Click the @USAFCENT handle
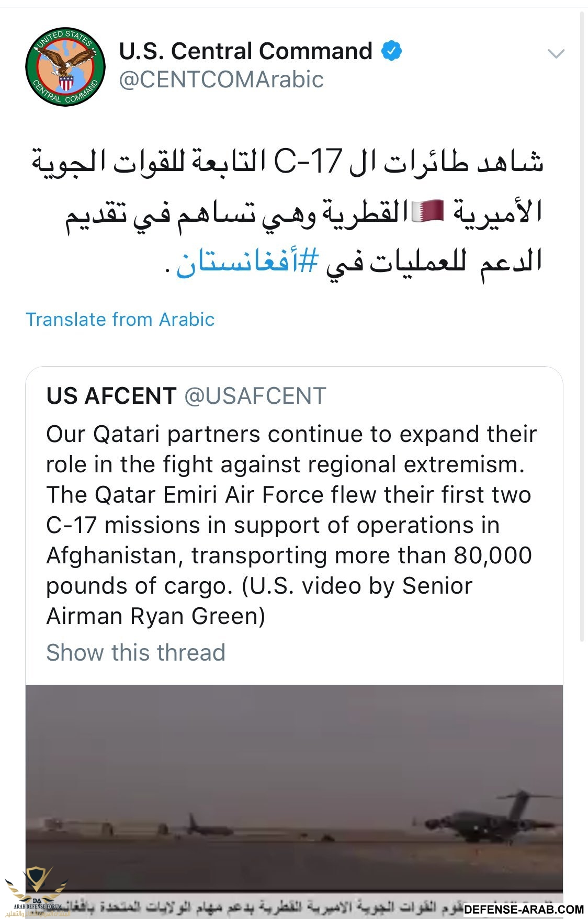Screen dimensions: 588x919 tap(255, 396)
